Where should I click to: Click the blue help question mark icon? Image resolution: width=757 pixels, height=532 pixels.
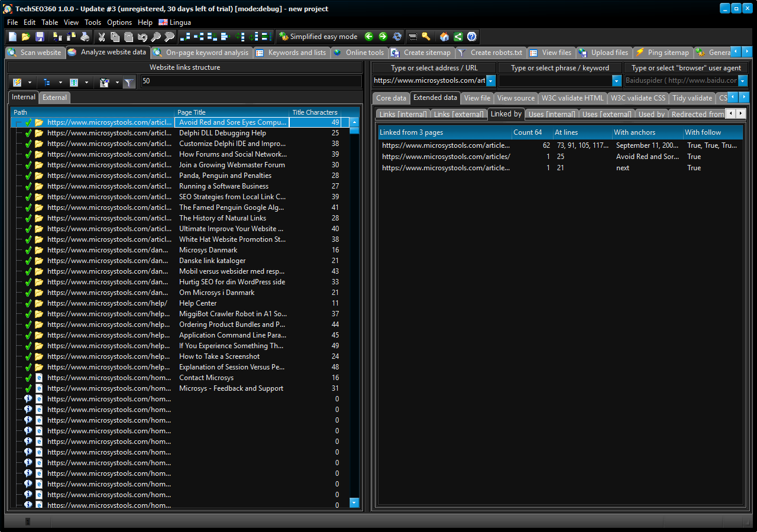coord(471,37)
